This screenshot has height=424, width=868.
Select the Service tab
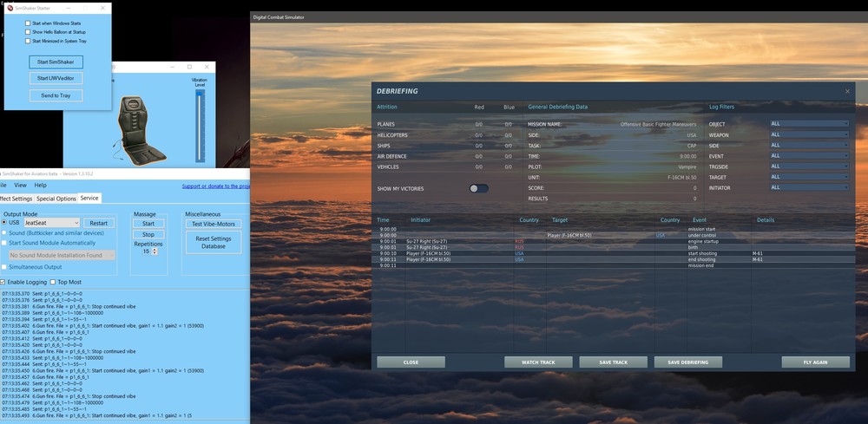89,198
